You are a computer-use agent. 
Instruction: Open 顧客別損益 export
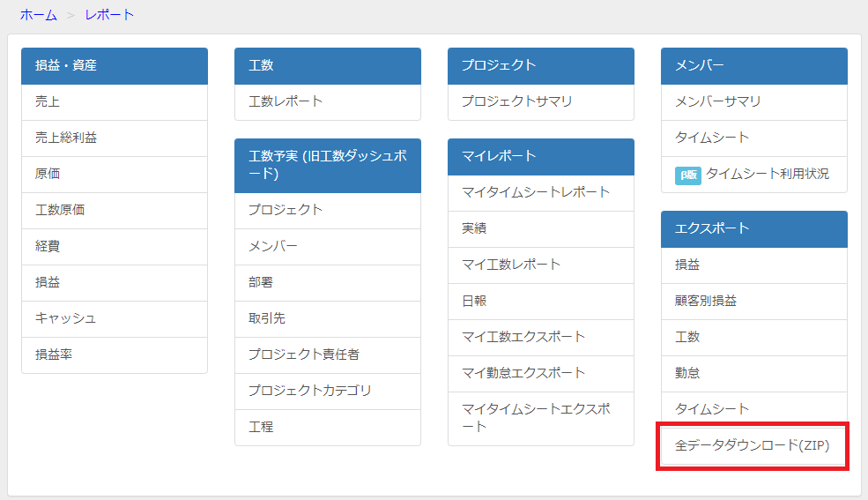705,302
